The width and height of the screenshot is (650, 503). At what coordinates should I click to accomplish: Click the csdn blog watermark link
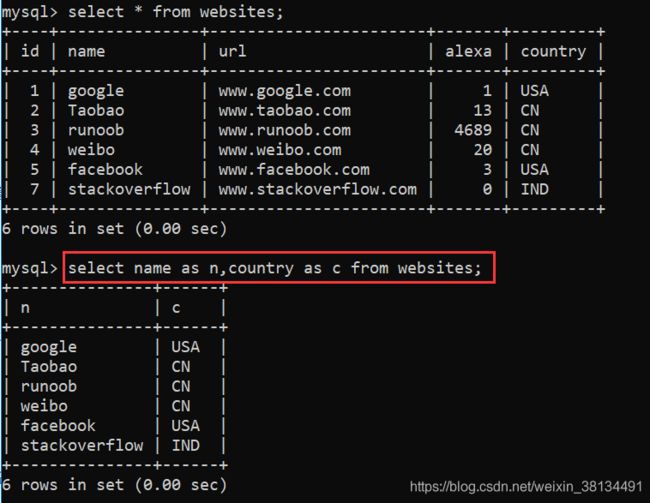[526, 486]
